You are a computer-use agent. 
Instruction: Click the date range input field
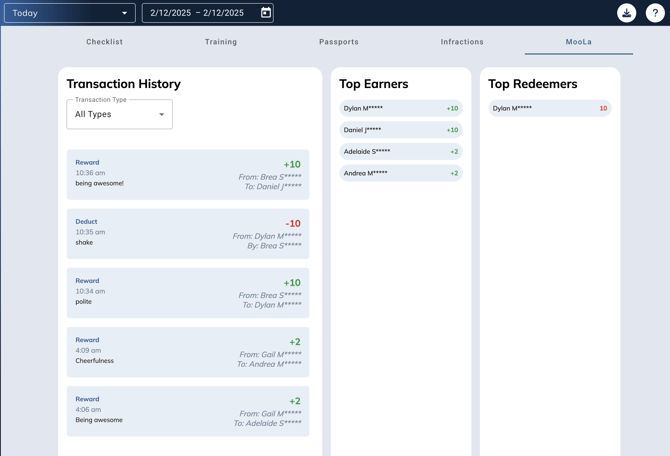coord(198,13)
